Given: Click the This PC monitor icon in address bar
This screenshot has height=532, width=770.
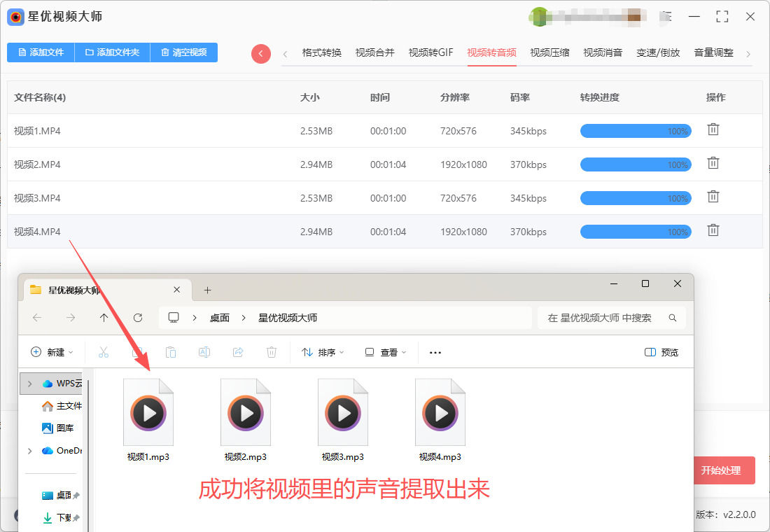Looking at the screenshot, I should point(174,317).
